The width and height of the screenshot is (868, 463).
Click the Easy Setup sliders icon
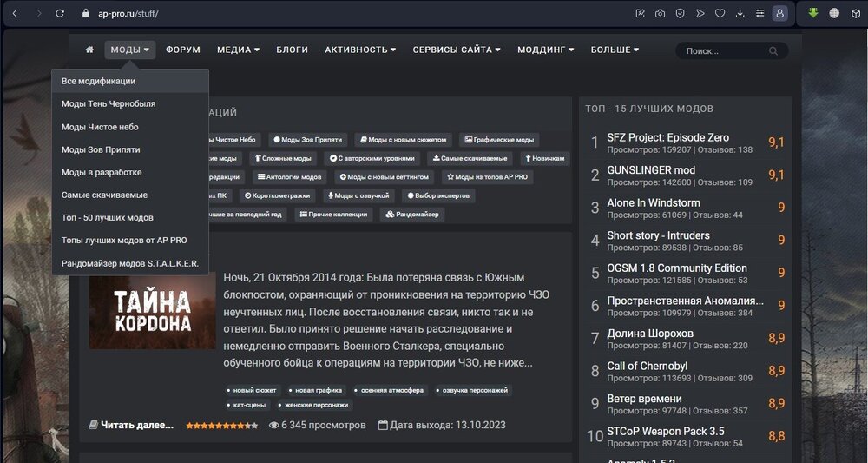pos(760,13)
